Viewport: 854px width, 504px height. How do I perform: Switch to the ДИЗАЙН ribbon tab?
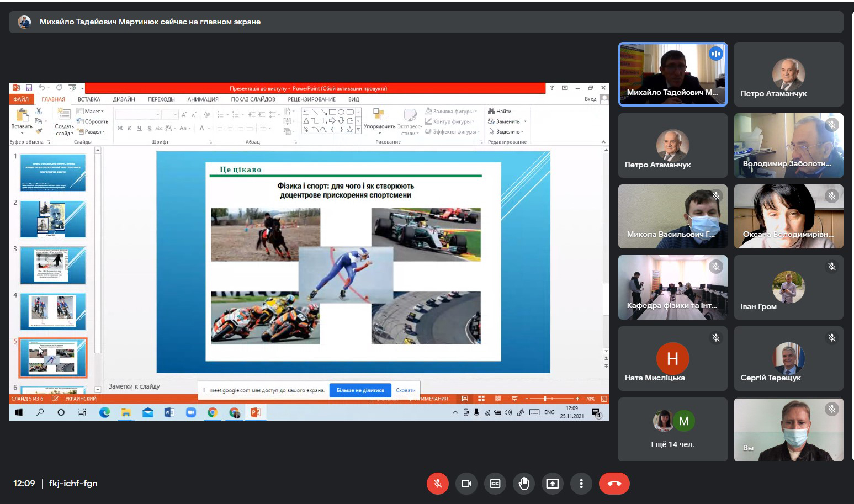click(x=124, y=99)
